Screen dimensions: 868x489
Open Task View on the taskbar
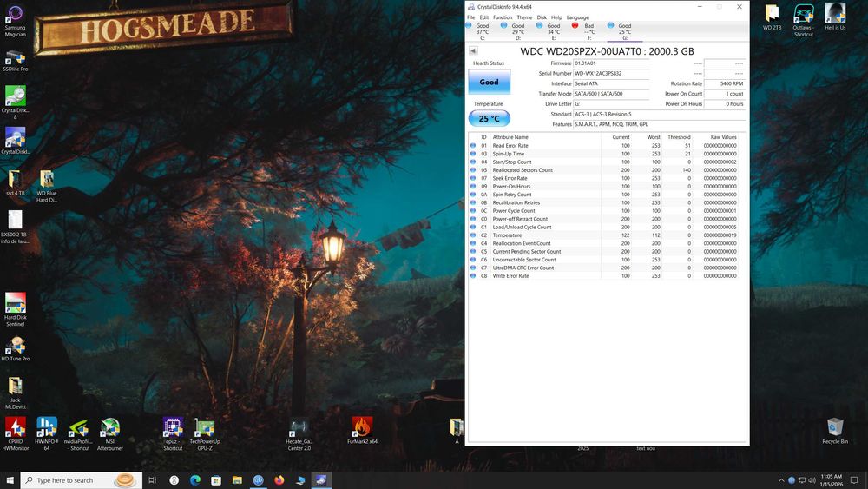[x=153, y=480]
